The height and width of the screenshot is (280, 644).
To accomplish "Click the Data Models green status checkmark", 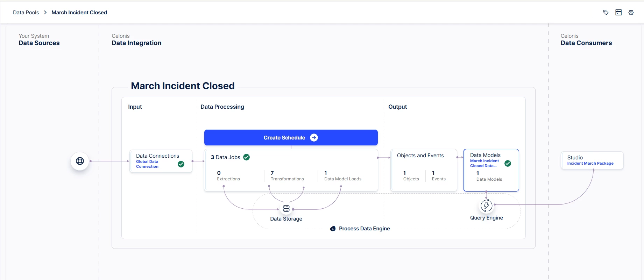I will pos(508,164).
